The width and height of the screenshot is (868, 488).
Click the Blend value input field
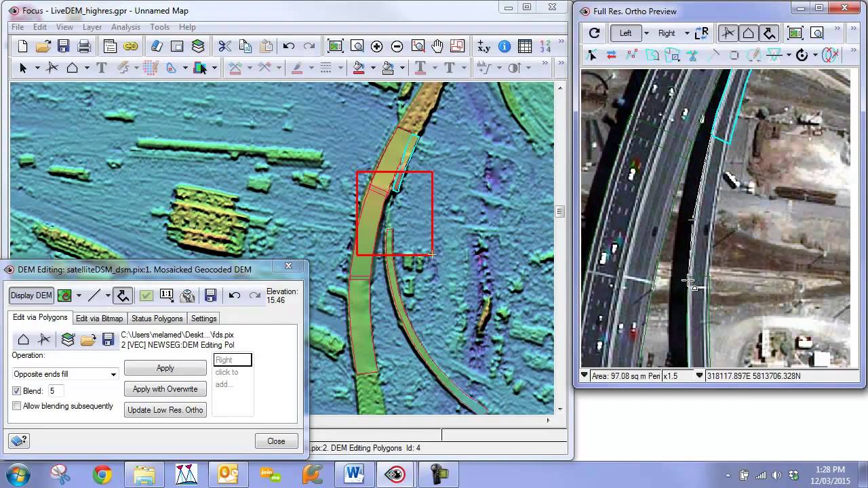click(x=55, y=391)
